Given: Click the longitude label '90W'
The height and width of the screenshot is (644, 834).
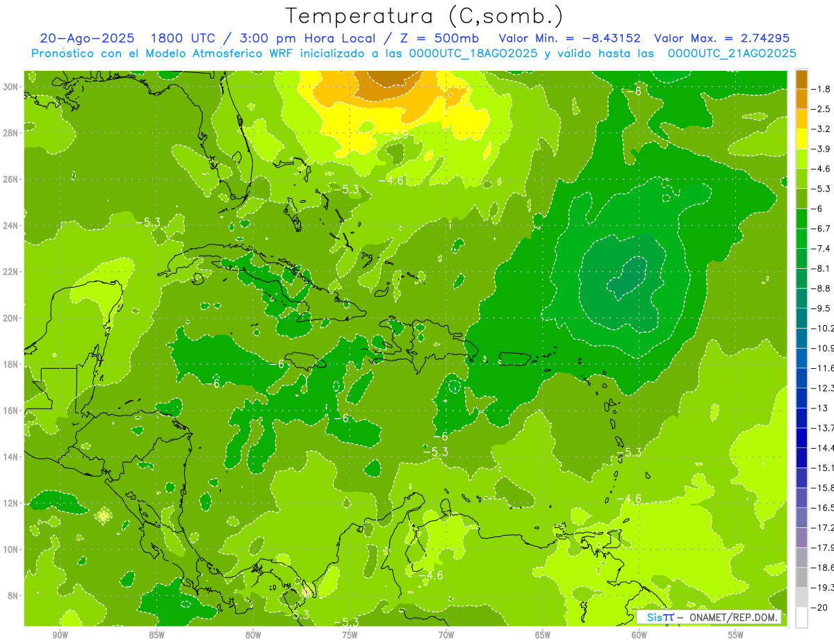Looking at the screenshot, I should (60, 635).
